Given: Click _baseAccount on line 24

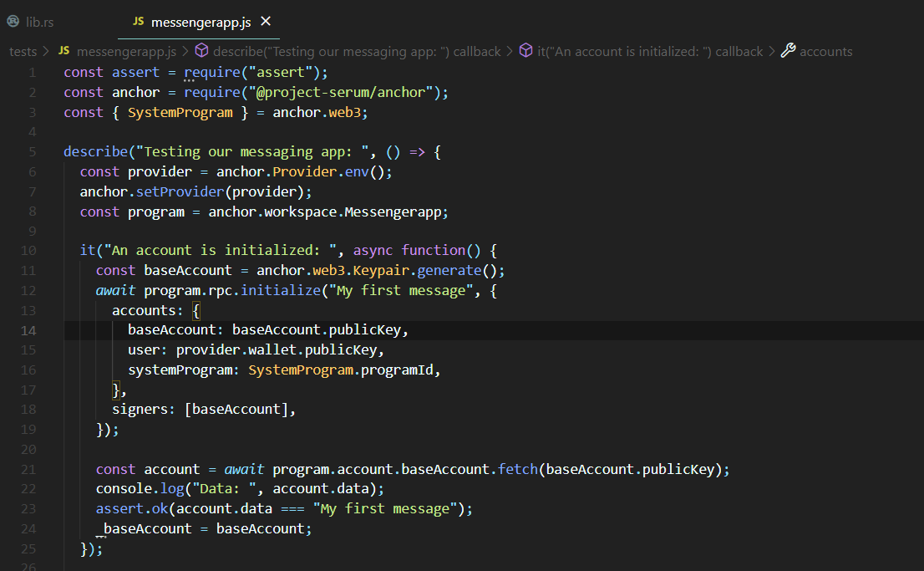Looking at the screenshot, I should coord(144,529).
